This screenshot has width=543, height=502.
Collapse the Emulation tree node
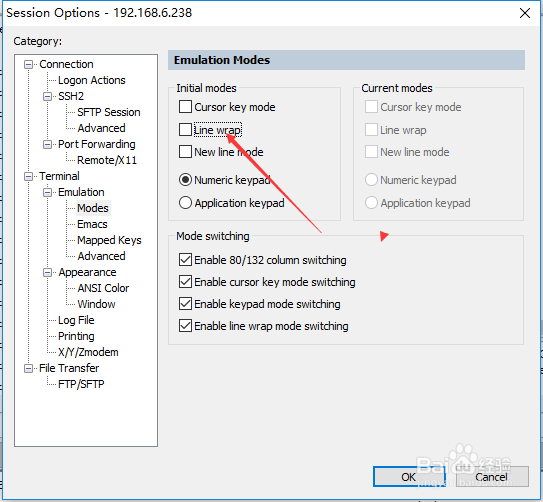click(x=47, y=192)
